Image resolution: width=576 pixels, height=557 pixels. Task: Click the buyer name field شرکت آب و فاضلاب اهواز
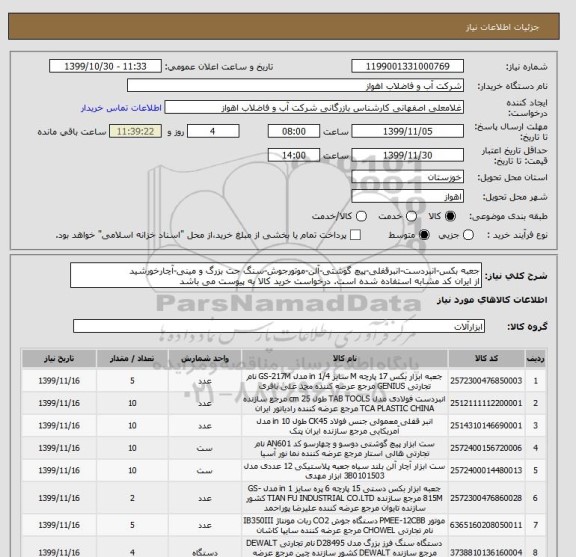coord(295,86)
